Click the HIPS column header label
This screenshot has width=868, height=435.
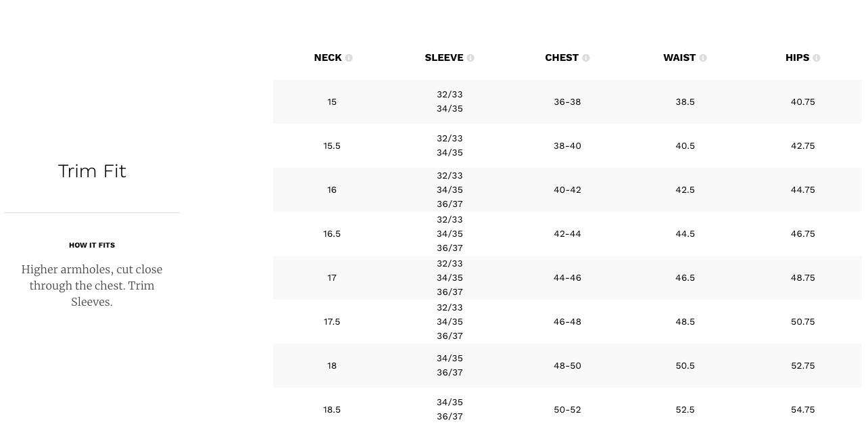(x=797, y=58)
